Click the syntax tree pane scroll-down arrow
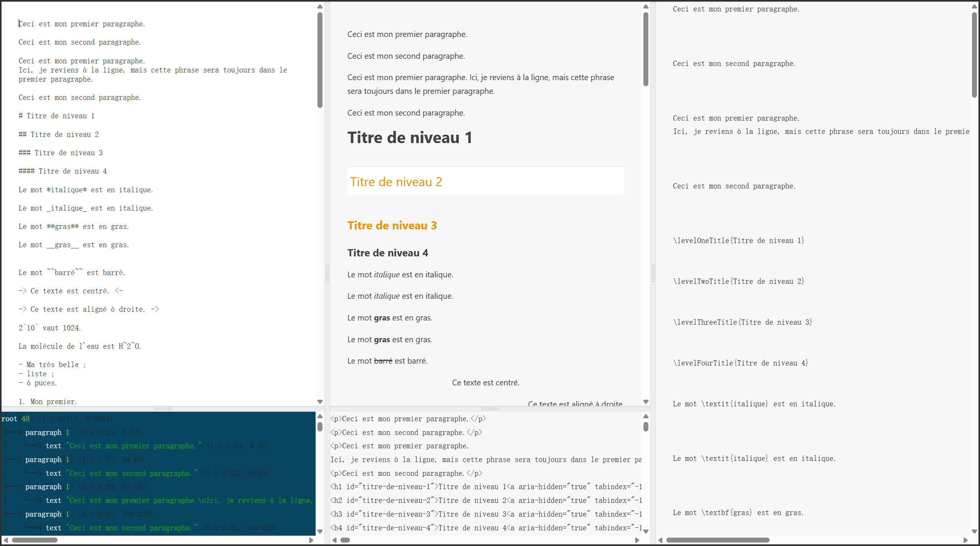The width and height of the screenshot is (980, 546). click(x=320, y=531)
